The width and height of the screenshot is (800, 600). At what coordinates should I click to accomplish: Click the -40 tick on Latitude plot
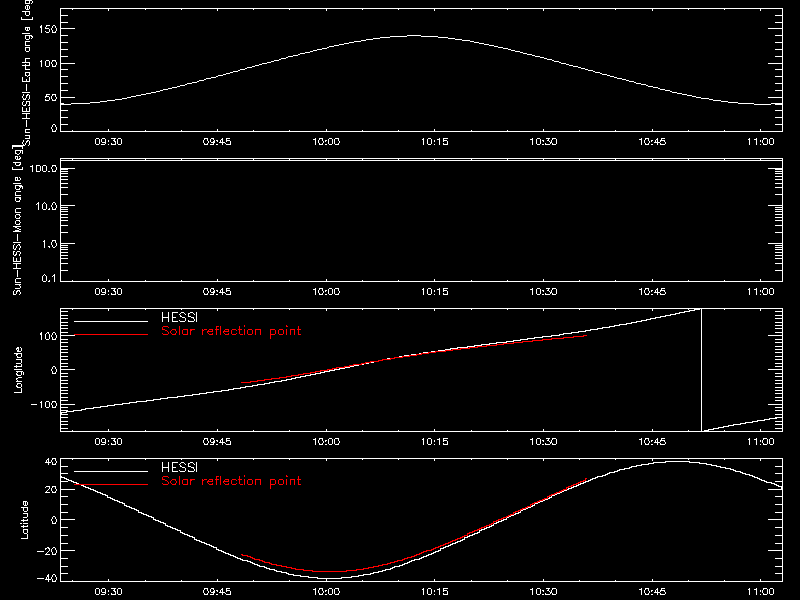click(x=47, y=578)
